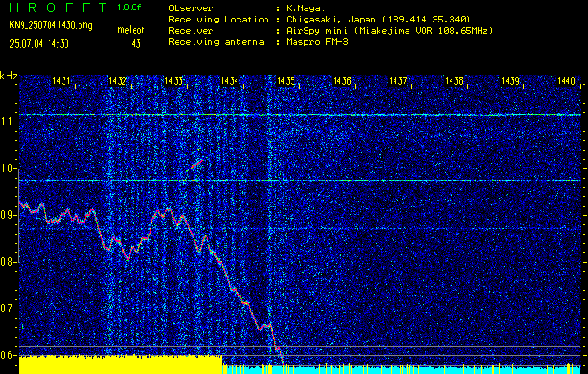The width and height of the screenshot is (588, 374).
Task: Click the 14:33 time marker
Action: [x=174, y=80]
